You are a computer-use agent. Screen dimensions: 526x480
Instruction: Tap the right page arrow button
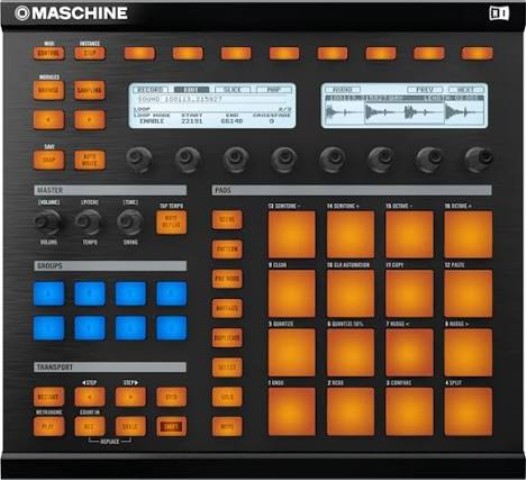[x=90, y=119]
